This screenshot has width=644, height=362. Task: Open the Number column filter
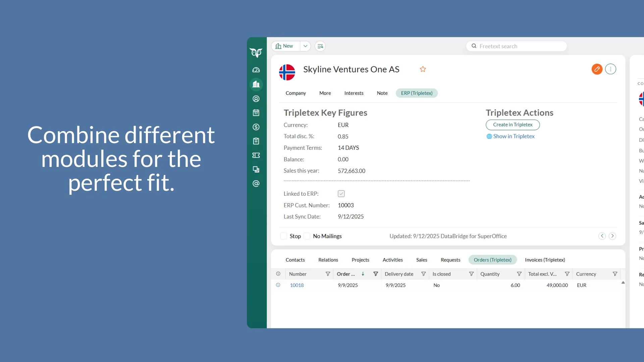(x=328, y=274)
